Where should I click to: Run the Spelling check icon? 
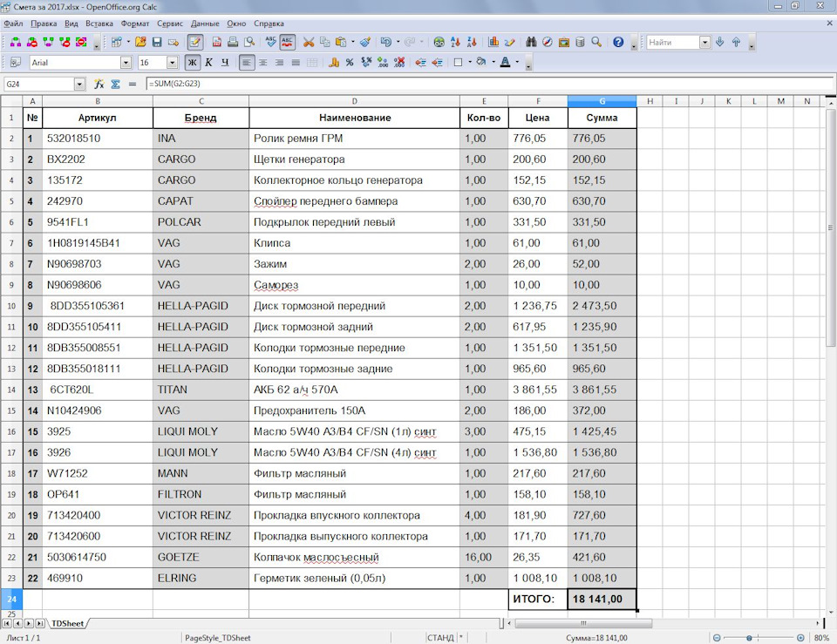(x=270, y=42)
